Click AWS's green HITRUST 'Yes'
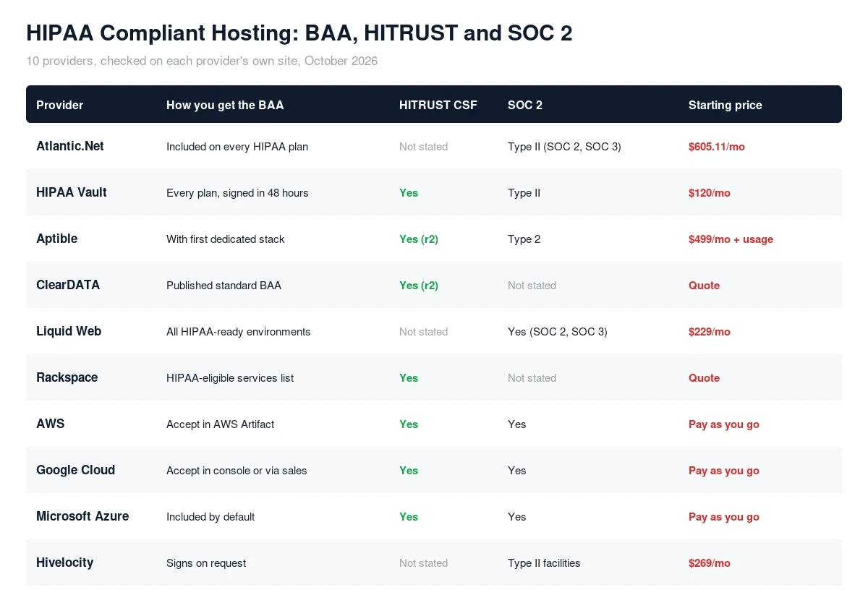Viewport: 868px width, 603px height. tap(409, 424)
